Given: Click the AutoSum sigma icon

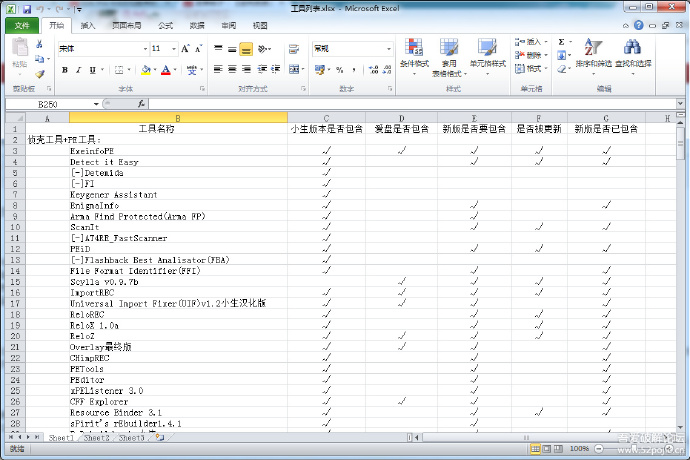Looking at the screenshot, I should click(562, 42).
